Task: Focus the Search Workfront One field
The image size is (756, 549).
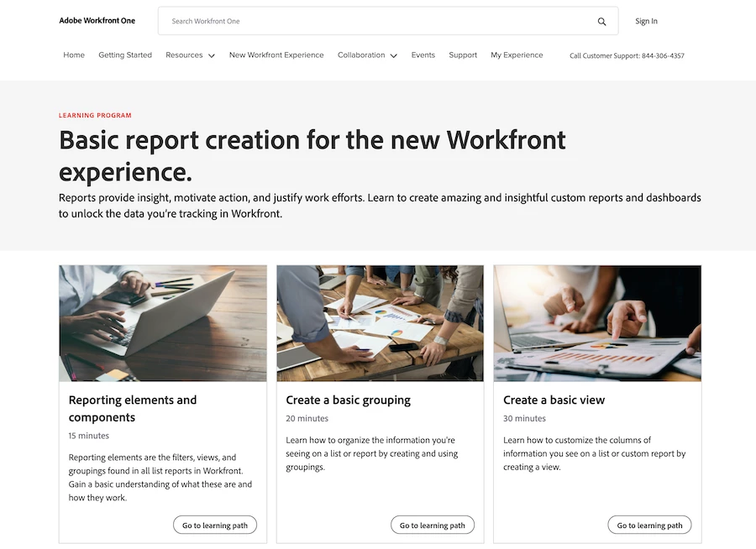Action: tap(387, 21)
